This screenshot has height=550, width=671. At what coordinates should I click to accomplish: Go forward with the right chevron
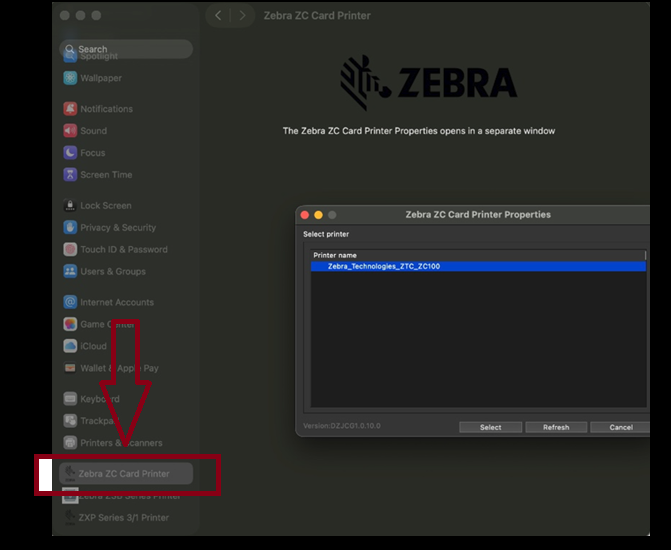point(243,15)
